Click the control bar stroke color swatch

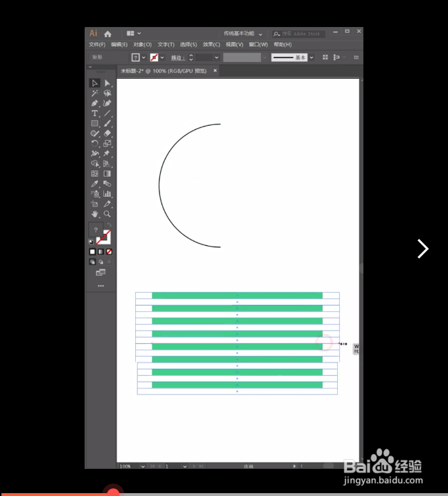154,58
